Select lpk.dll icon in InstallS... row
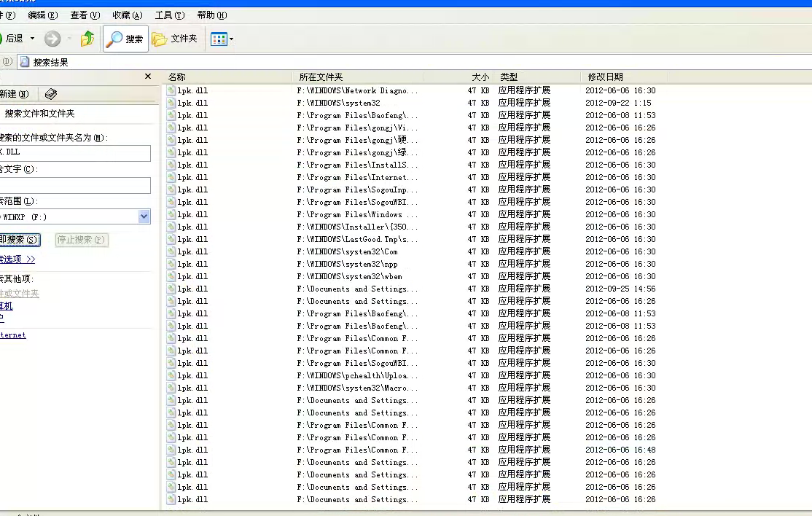 (171, 165)
